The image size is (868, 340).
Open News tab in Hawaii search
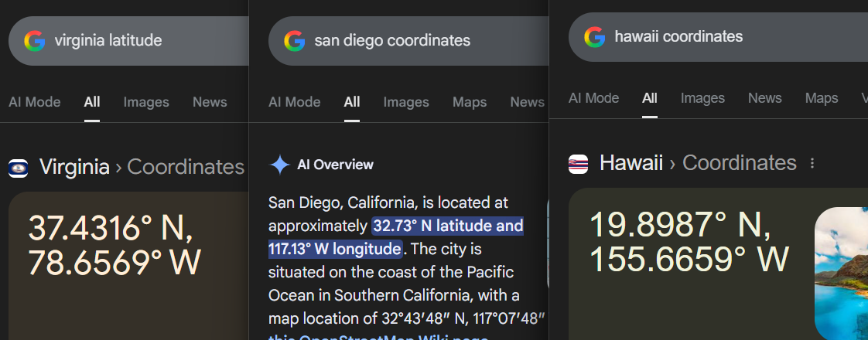pos(765,98)
